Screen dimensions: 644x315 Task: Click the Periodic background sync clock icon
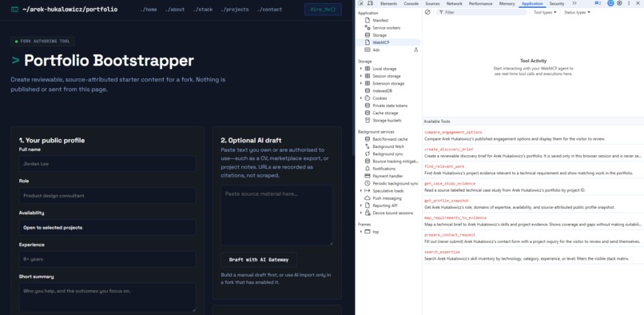(368, 183)
